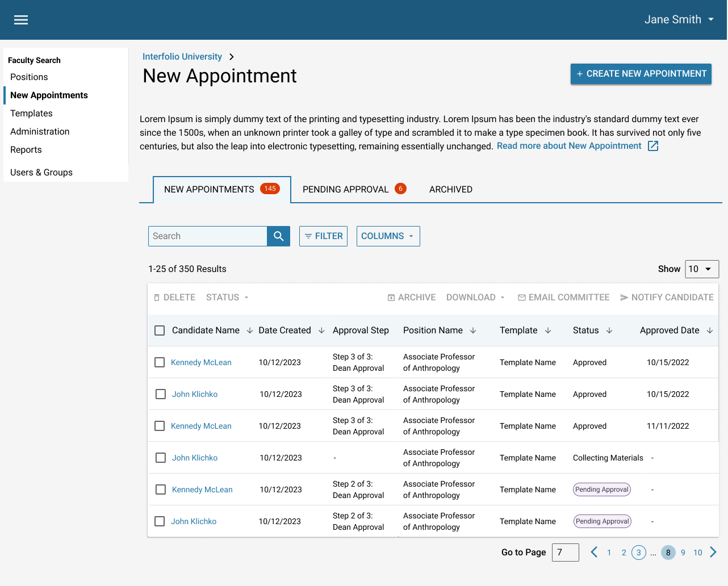Viewport: 728px width, 586px height.
Task: Toggle the select-all checkbox in table header
Action: click(x=160, y=330)
